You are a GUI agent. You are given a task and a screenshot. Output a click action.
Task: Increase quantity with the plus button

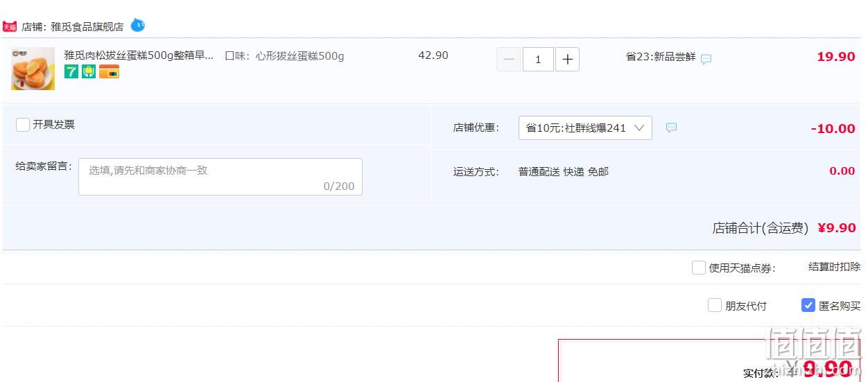pos(567,60)
